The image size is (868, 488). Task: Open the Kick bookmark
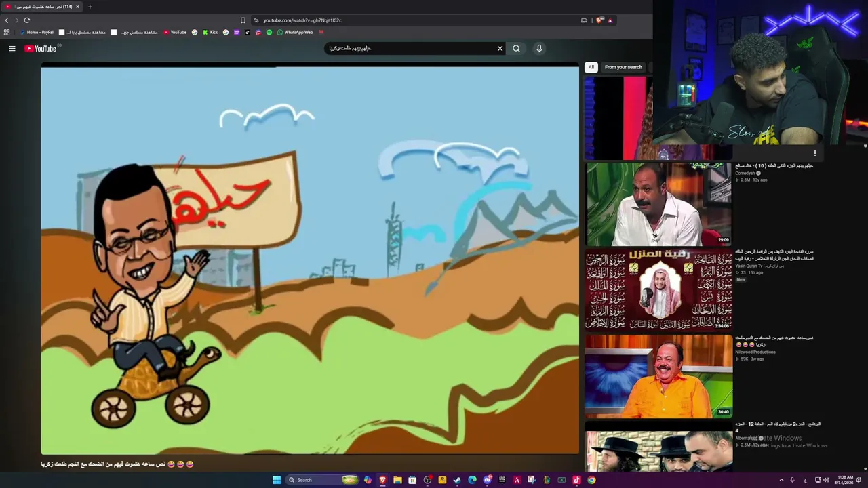(210, 32)
